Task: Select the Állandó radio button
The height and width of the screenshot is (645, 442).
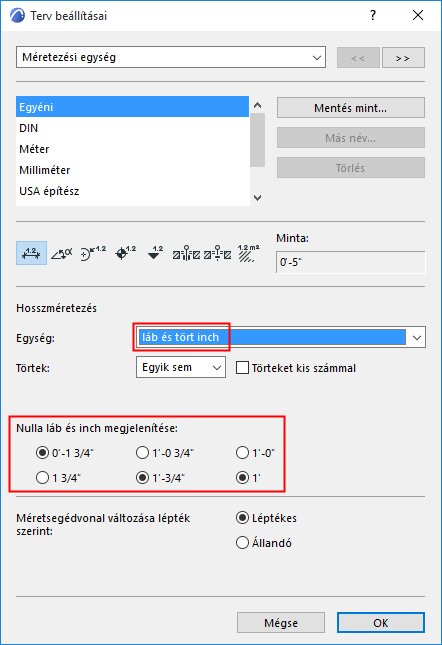Action: [243, 543]
